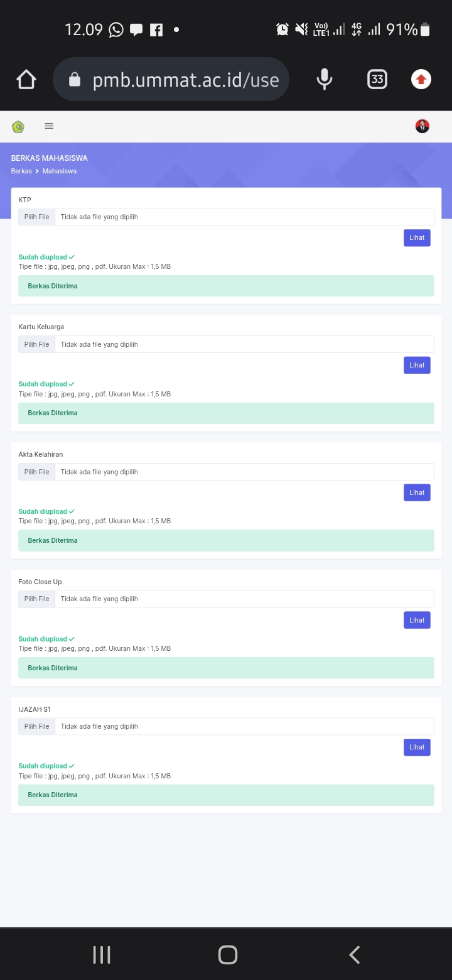Screen dimensions: 452x980
Task: View the uploaded Akta Kelahiran file
Action: (417, 493)
